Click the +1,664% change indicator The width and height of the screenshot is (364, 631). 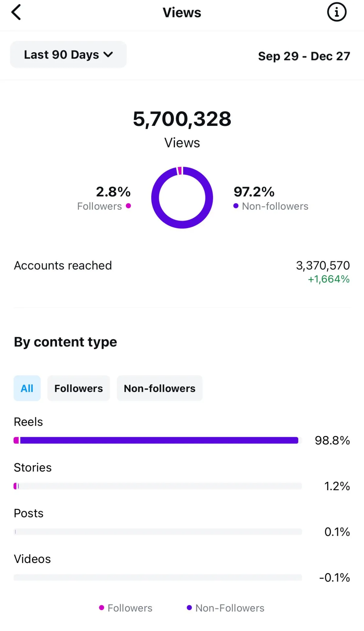coord(329,279)
